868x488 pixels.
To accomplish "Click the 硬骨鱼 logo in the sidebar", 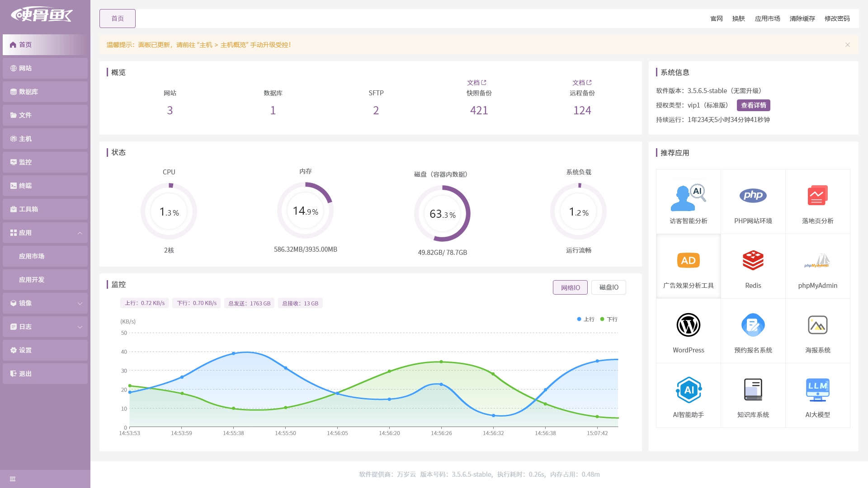I will tap(42, 15).
